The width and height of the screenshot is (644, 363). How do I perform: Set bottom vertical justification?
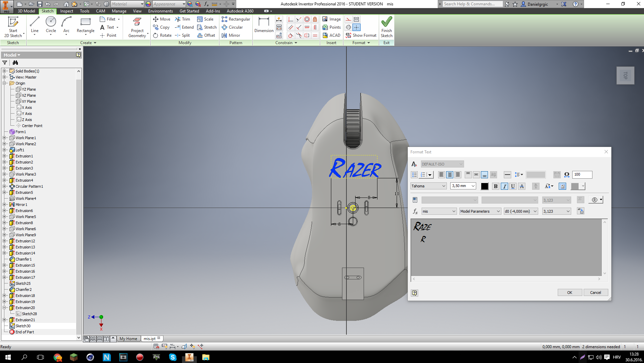point(484,175)
